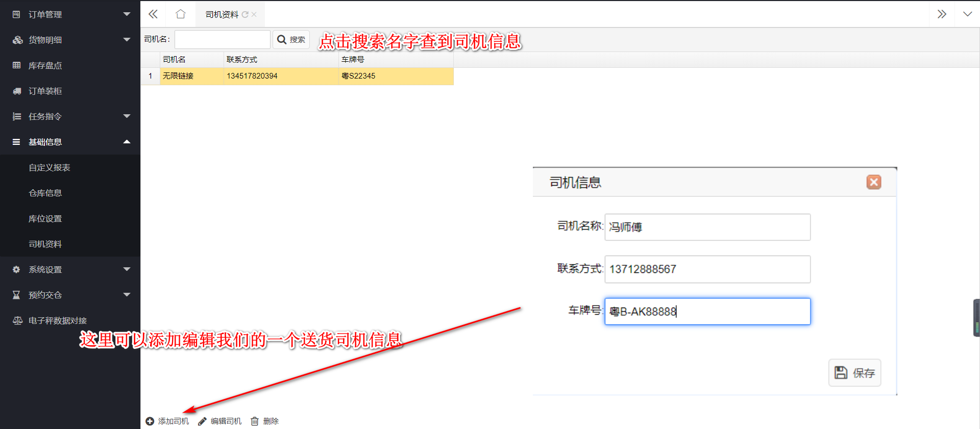
Task: Click the double-right arrow tab scroll icon
Action: [942, 14]
